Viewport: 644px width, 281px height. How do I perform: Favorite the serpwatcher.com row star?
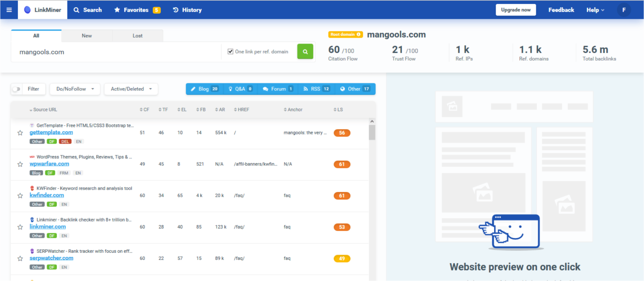(20, 258)
